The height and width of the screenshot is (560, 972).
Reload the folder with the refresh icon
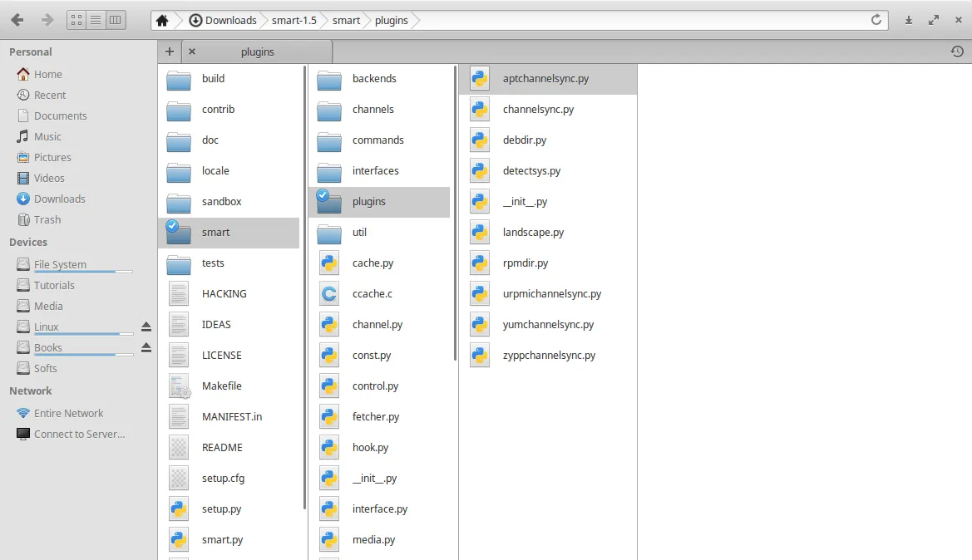coord(876,20)
